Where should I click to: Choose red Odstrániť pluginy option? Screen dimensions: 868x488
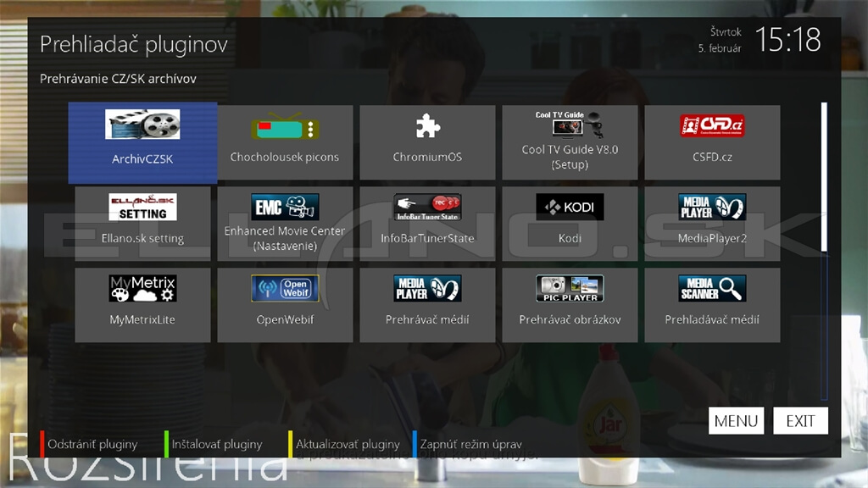pyautogui.click(x=92, y=444)
